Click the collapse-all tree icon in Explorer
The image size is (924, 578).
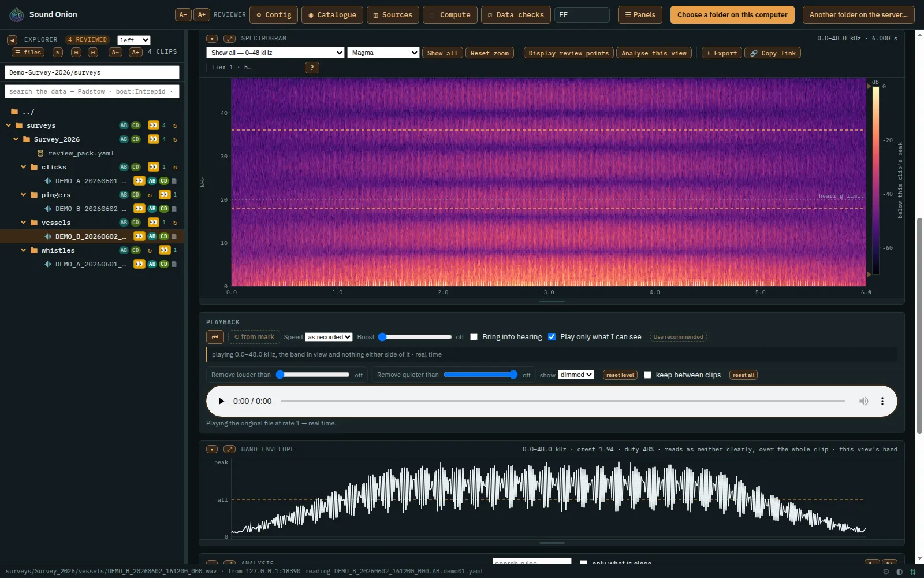[x=93, y=52]
